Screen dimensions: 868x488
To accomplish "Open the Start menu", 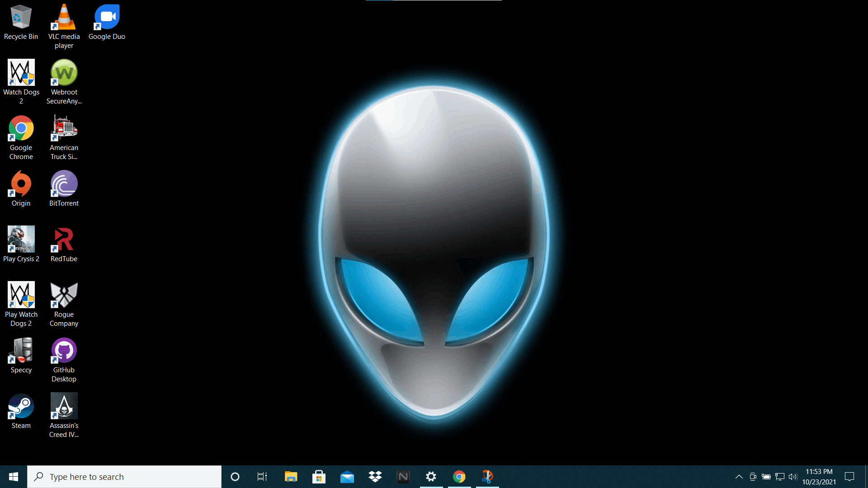I will (13, 476).
